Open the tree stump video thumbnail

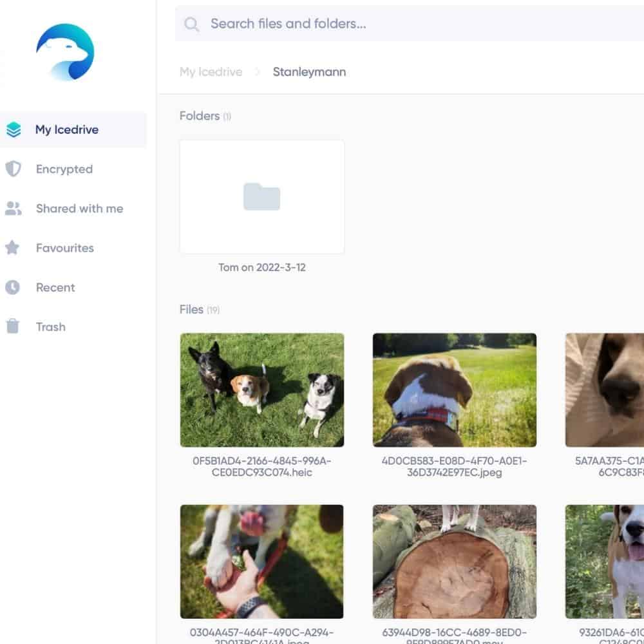point(455,562)
